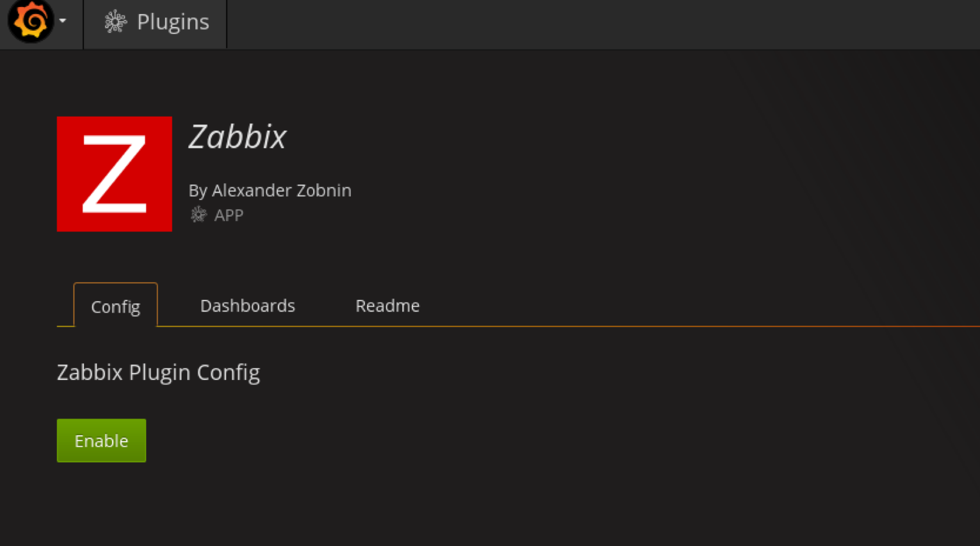
Task: Click the Grafana logo icon
Action: [30, 21]
